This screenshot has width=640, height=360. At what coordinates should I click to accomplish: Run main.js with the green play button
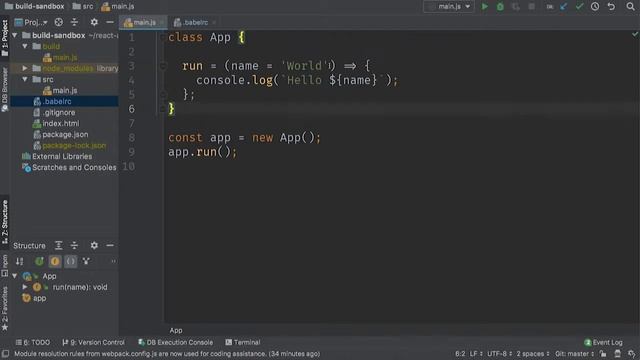484,7
